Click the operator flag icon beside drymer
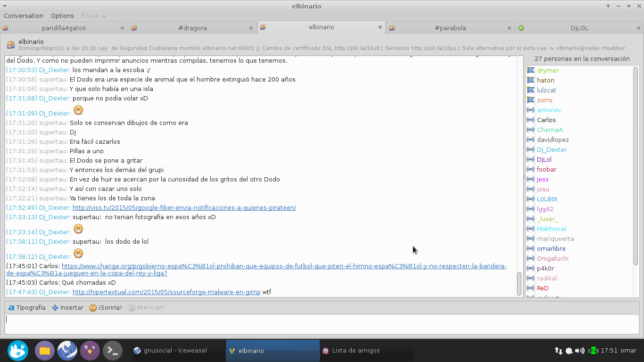The height and width of the screenshot is (362, 644). coord(530,70)
